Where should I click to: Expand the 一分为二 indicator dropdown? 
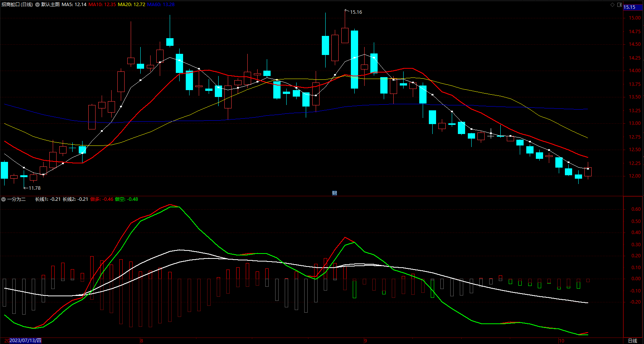3,199
